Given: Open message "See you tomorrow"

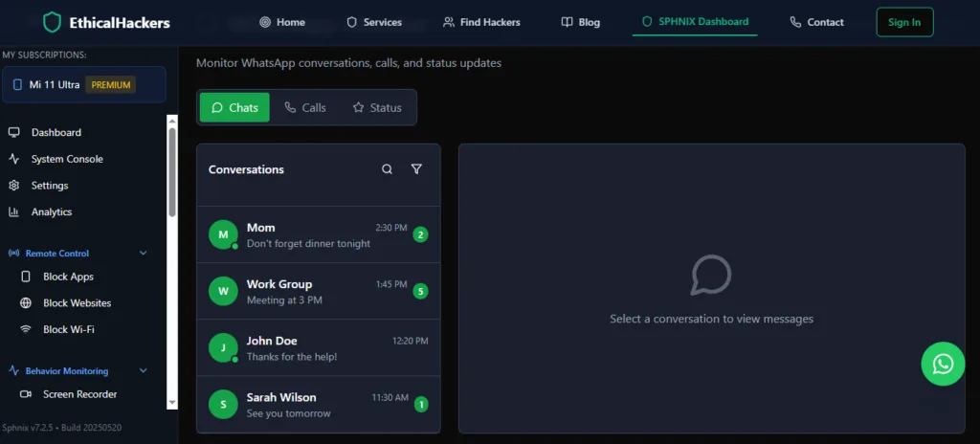Looking at the screenshot, I should coord(289,413).
